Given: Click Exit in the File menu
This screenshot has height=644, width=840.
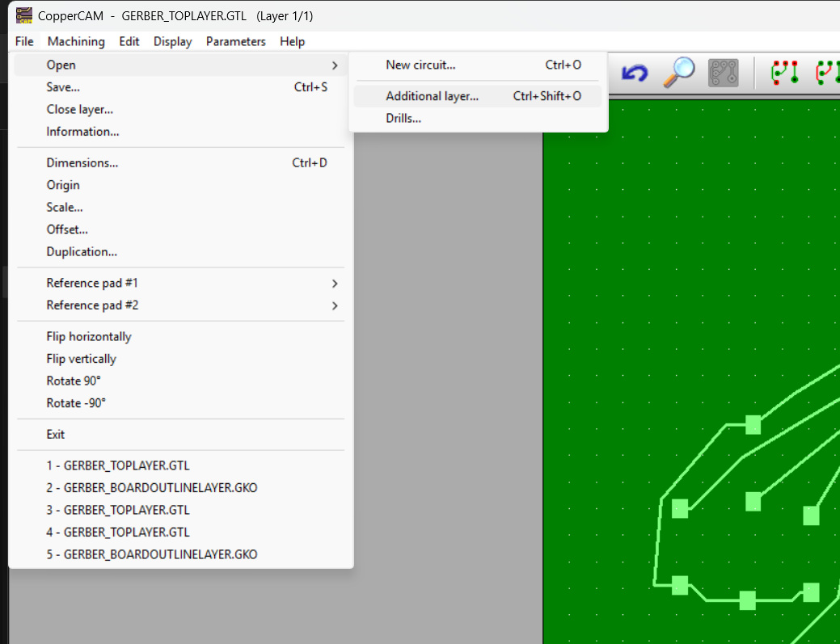Looking at the screenshot, I should click(x=181, y=434).
